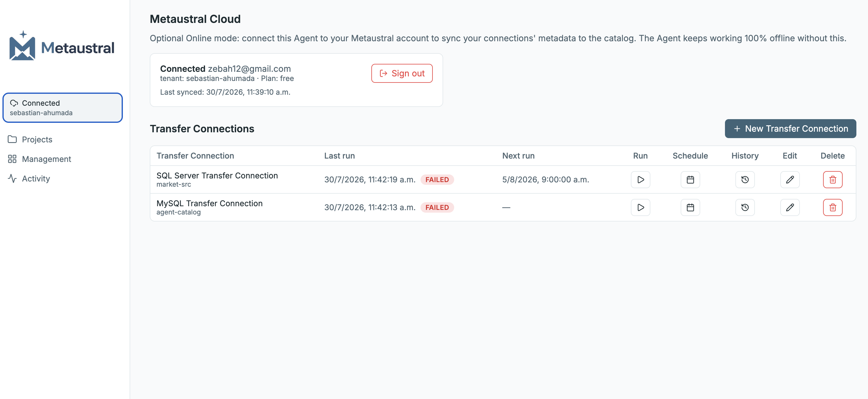The height and width of the screenshot is (399, 868).
Task: Click the Next run column header
Action: pos(518,156)
